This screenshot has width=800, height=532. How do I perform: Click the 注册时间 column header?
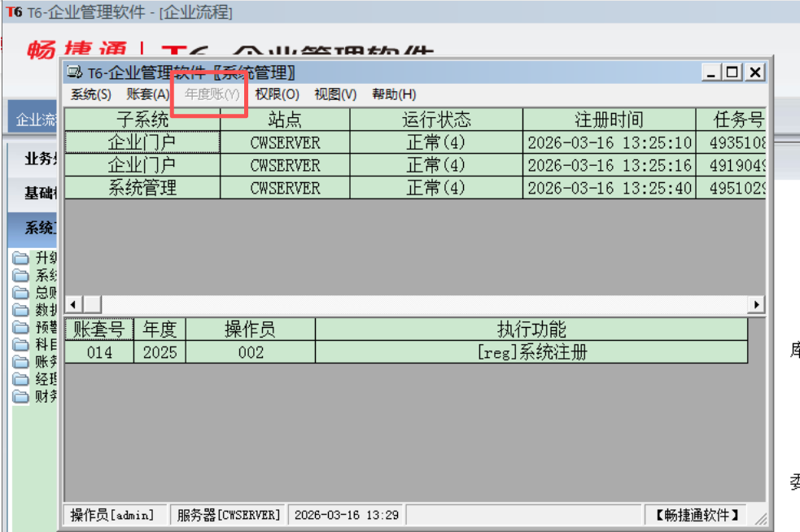point(609,120)
